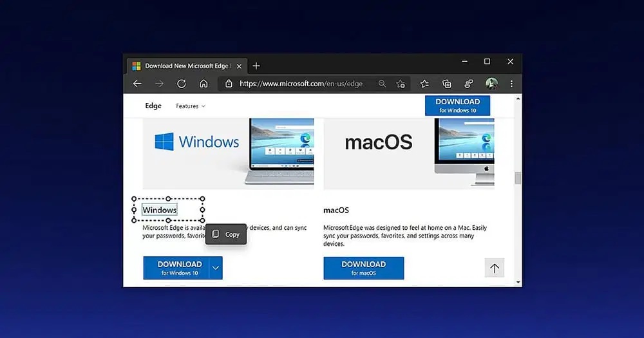Open the Favorites list icon
644x338 pixels.
pos(424,84)
